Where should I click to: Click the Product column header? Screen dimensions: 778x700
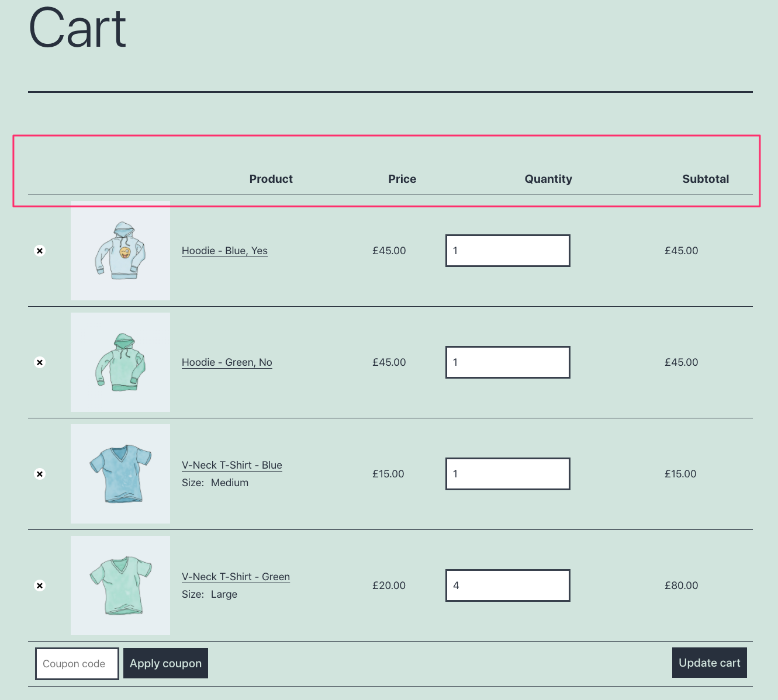pos(271,179)
